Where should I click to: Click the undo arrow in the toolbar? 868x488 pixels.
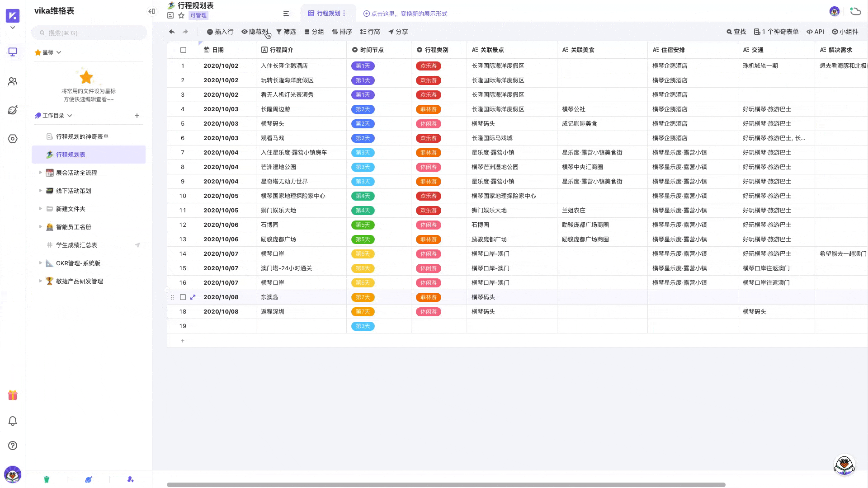coord(171,32)
